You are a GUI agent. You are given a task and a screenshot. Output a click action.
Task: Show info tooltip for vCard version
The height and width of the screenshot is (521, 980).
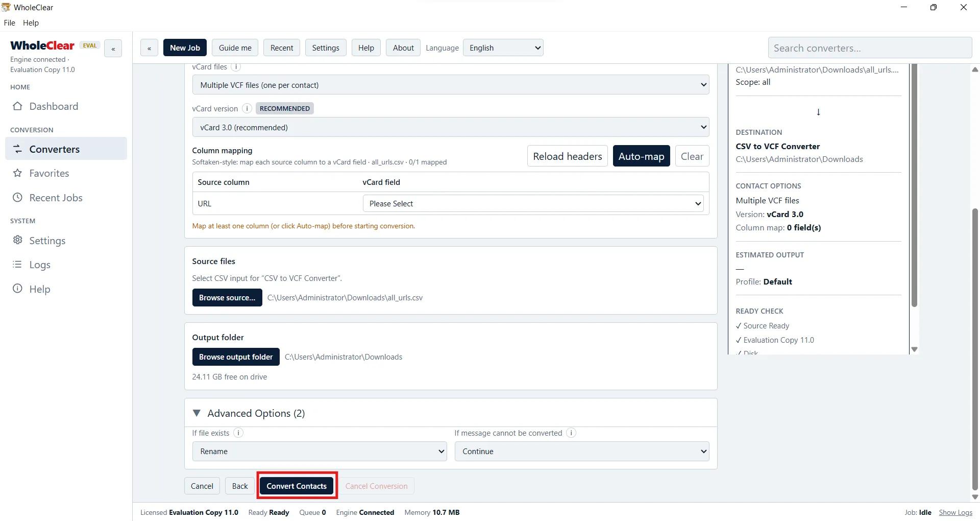[x=247, y=108]
